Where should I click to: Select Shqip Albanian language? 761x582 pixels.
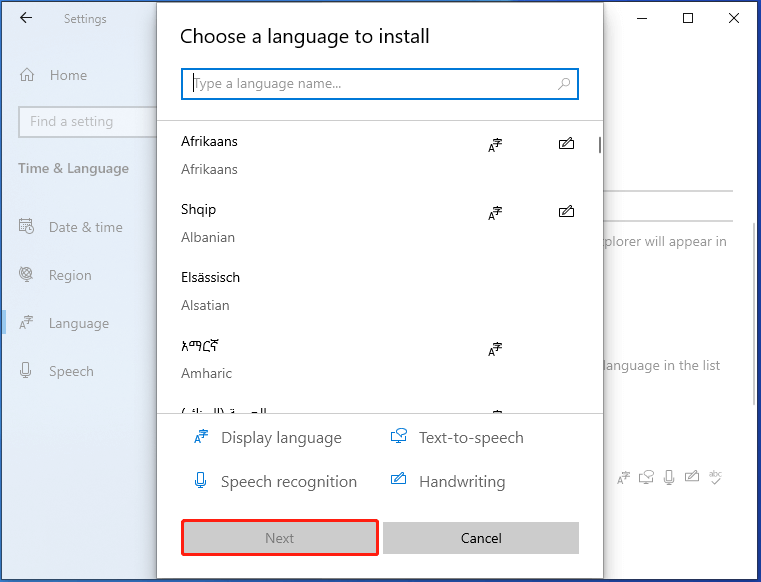380,223
